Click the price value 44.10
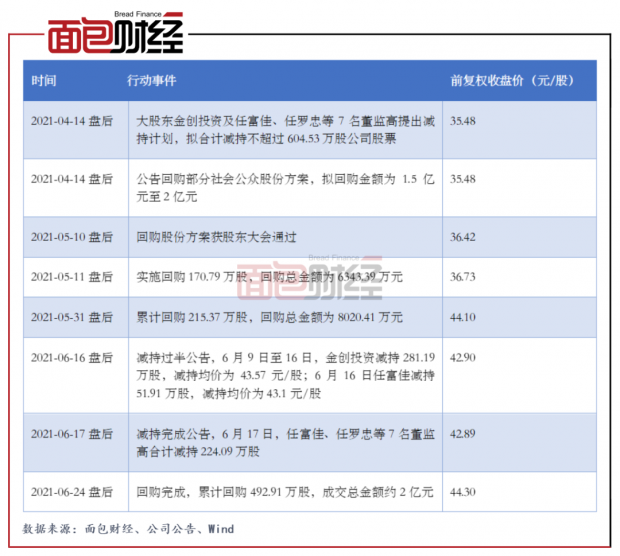The height and width of the screenshot is (556, 620). point(463,317)
